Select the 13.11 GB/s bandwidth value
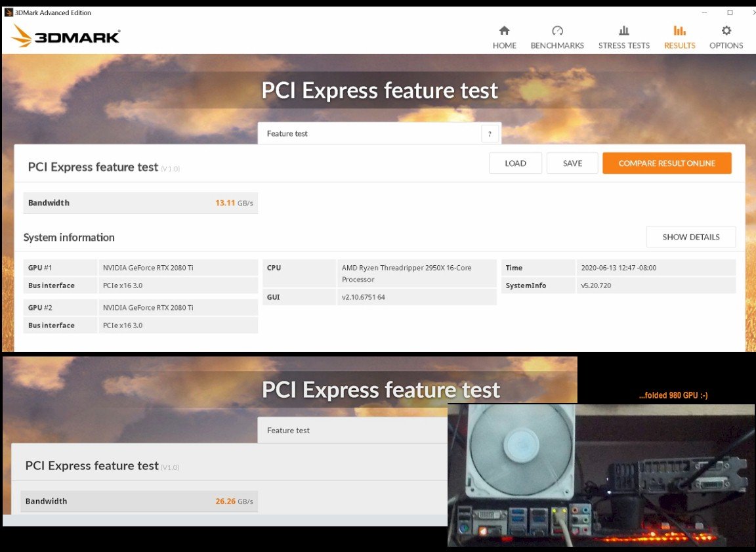The image size is (756, 552). click(x=234, y=203)
